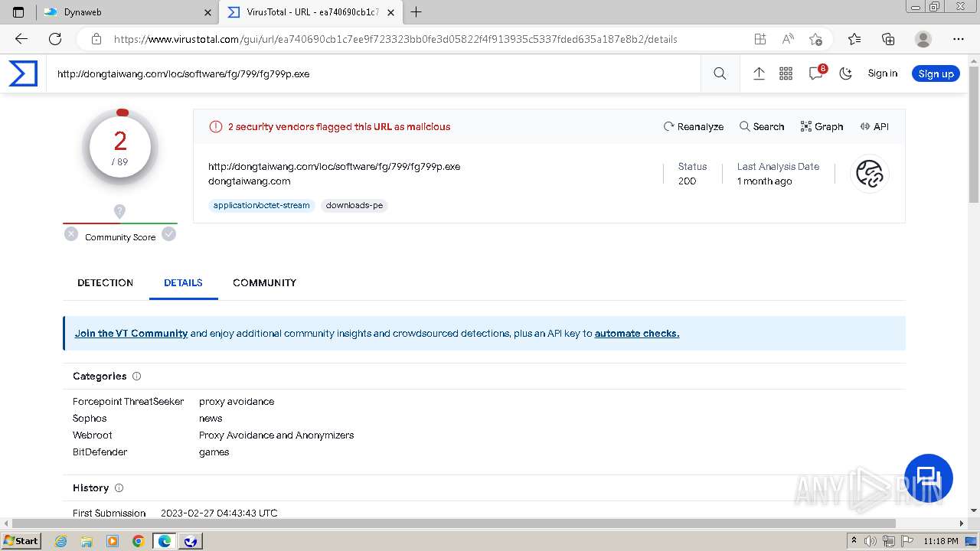Click Join the VT Community link

[131, 333]
